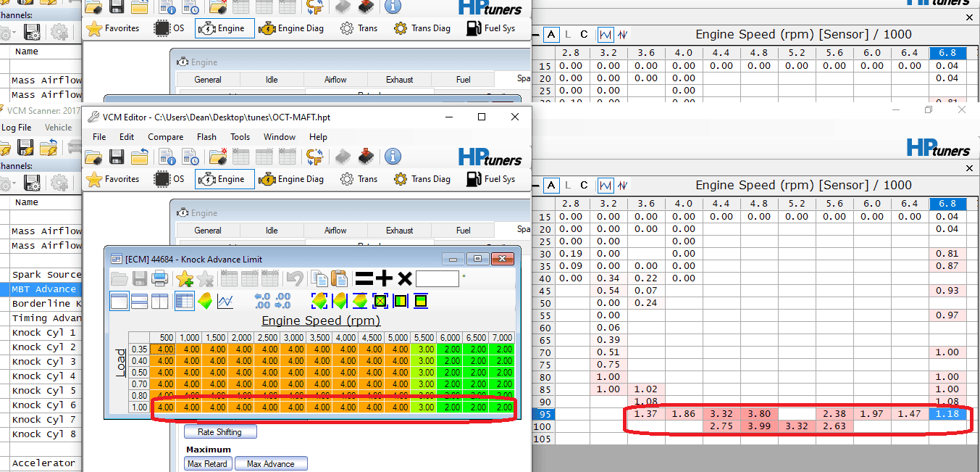Click the 3.99 cell in lower histogram
Viewport: 980px width, 472px height.
pyautogui.click(x=759, y=426)
